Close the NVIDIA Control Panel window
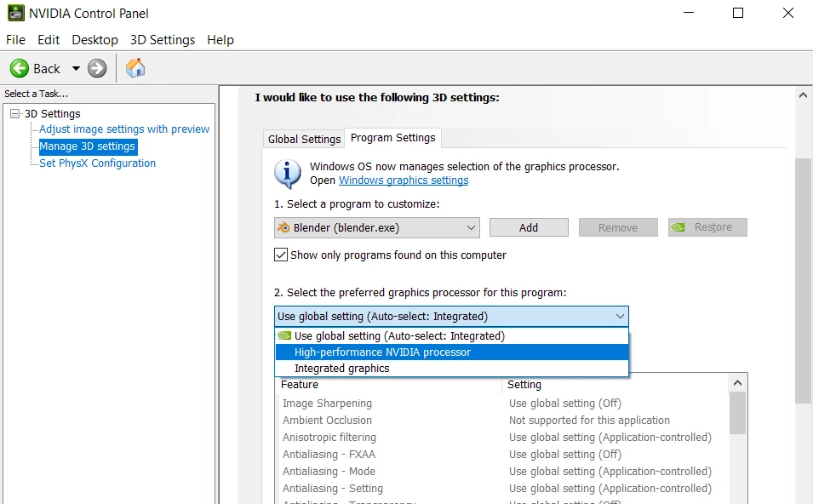This screenshot has width=813, height=504. (x=788, y=13)
